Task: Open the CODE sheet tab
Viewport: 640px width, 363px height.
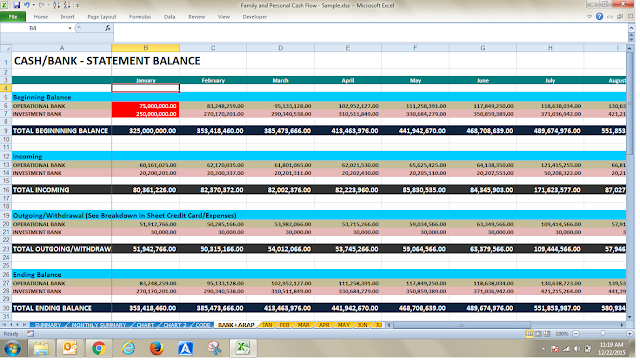Action: tap(203, 325)
